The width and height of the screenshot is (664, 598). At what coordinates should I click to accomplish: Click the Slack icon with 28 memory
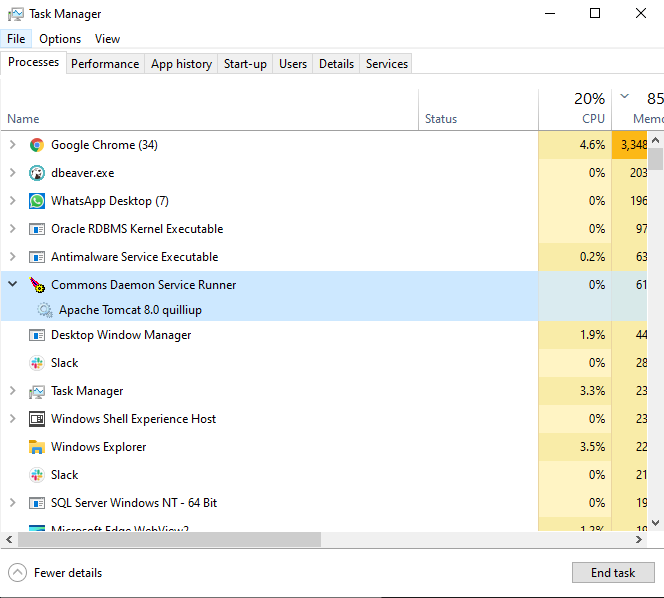37,363
